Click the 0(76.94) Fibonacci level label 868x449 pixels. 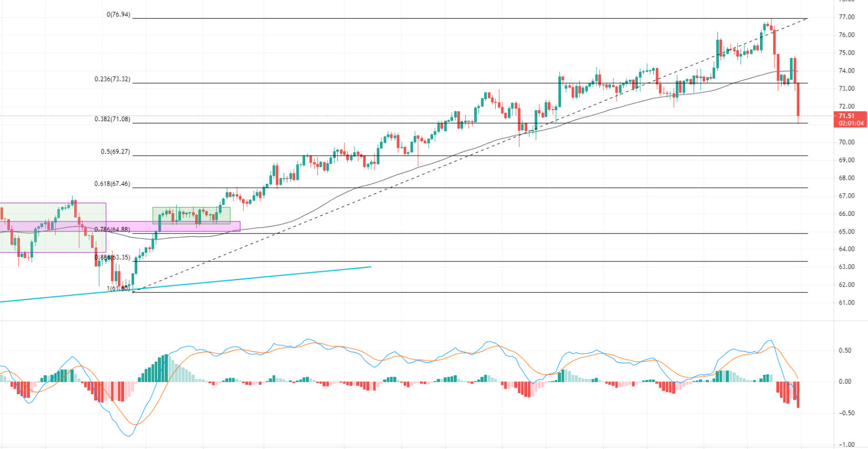(119, 15)
